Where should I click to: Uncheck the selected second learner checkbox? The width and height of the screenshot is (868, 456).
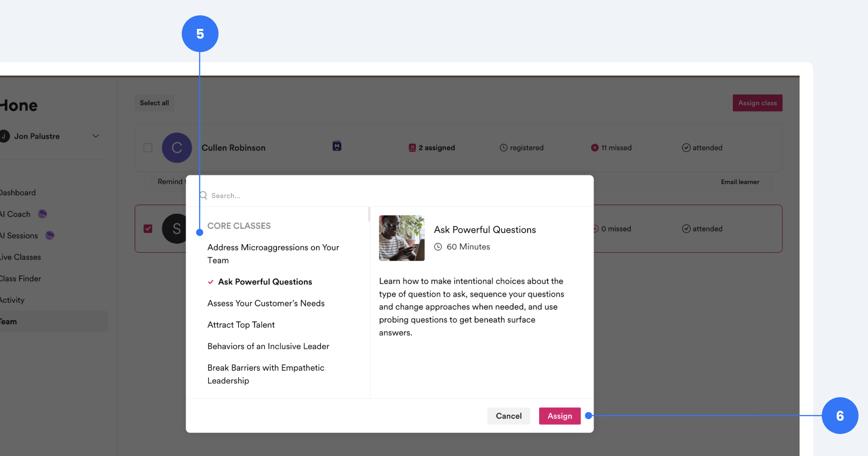(x=148, y=229)
